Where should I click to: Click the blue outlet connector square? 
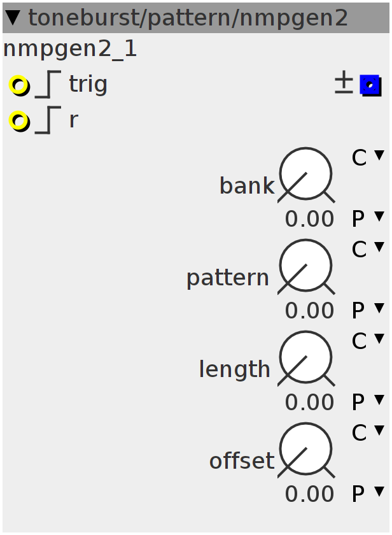point(370,85)
